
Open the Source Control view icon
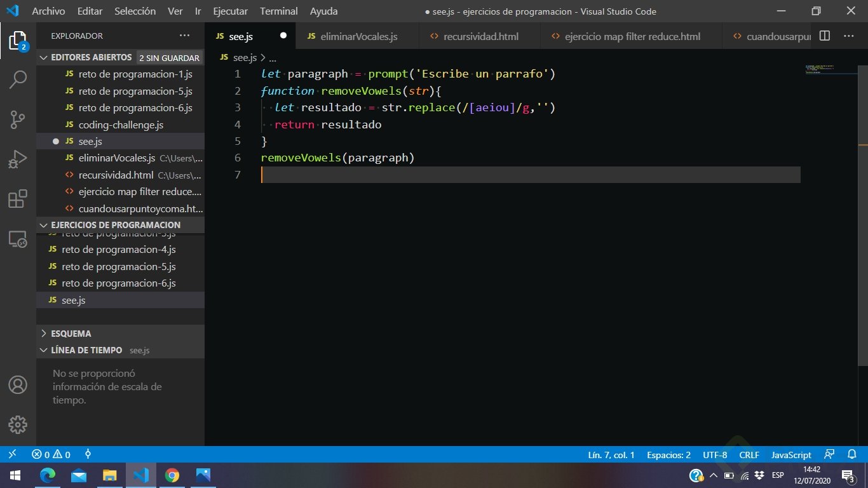[x=18, y=119]
